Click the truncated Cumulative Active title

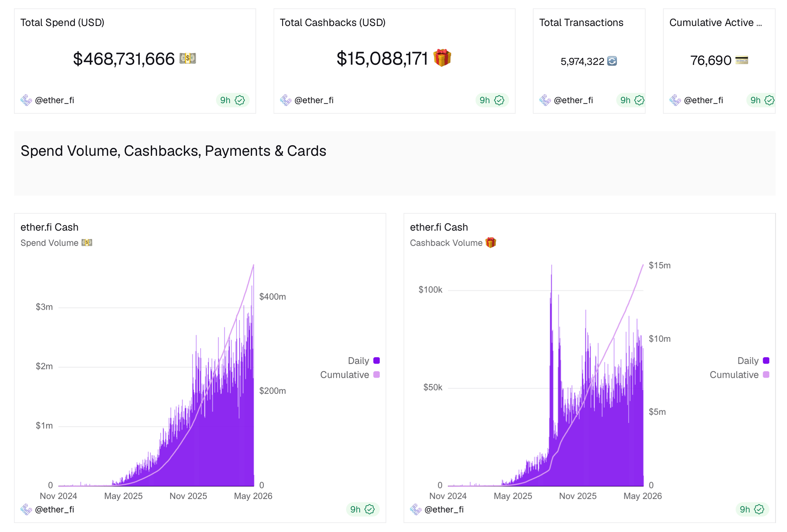coord(716,22)
